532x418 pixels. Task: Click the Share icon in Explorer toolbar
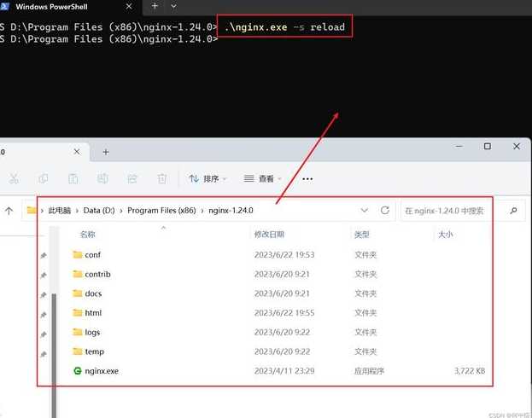pyautogui.click(x=132, y=178)
